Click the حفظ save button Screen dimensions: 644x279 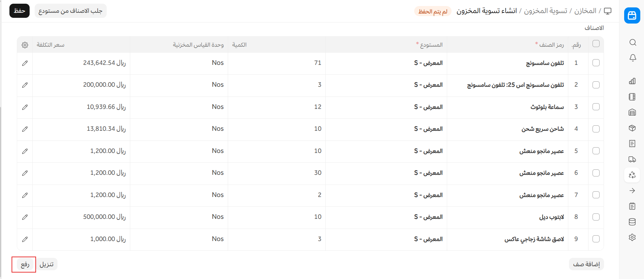(20, 11)
